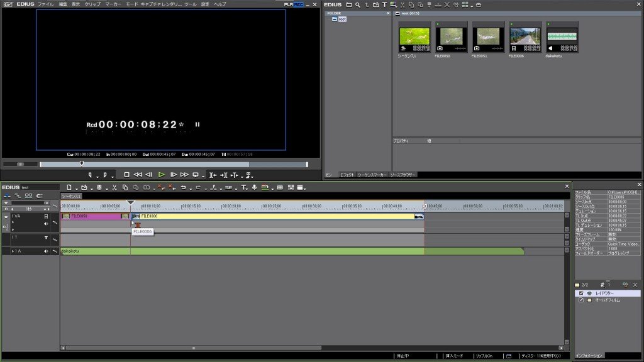Click the shuttle slider left of scrub bar
The image size is (644, 362).
point(20,164)
